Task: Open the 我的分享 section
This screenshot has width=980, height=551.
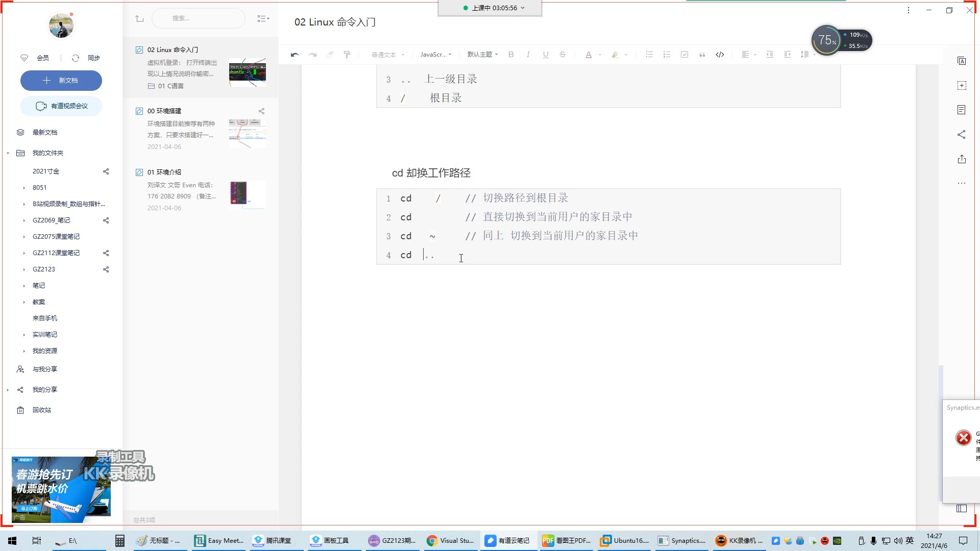Action: click(x=45, y=390)
